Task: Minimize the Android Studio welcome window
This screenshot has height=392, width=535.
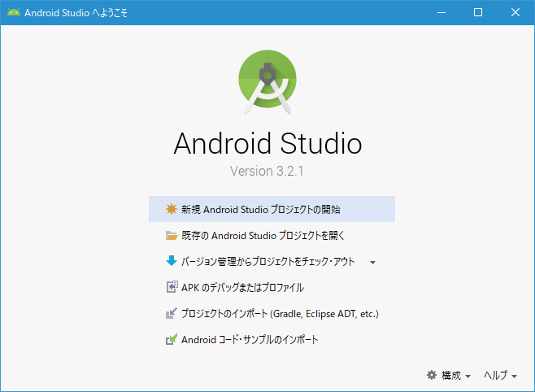Action: tap(441, 13)
